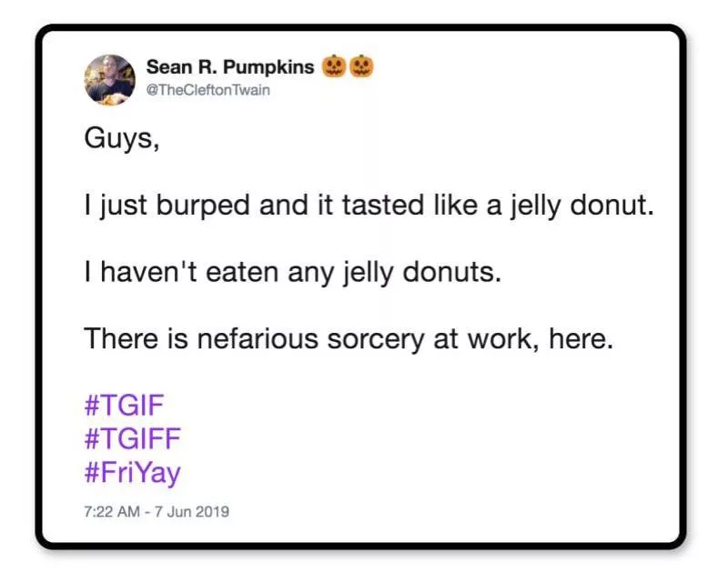Open the #TGIF hashtag
Image resolution: width=728 pixels, height=583 pixels.
pyautogui.click(x=126, y=404)
